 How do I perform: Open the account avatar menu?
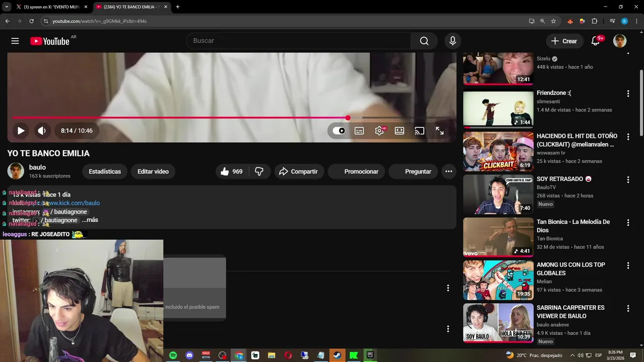coord(620,41)
